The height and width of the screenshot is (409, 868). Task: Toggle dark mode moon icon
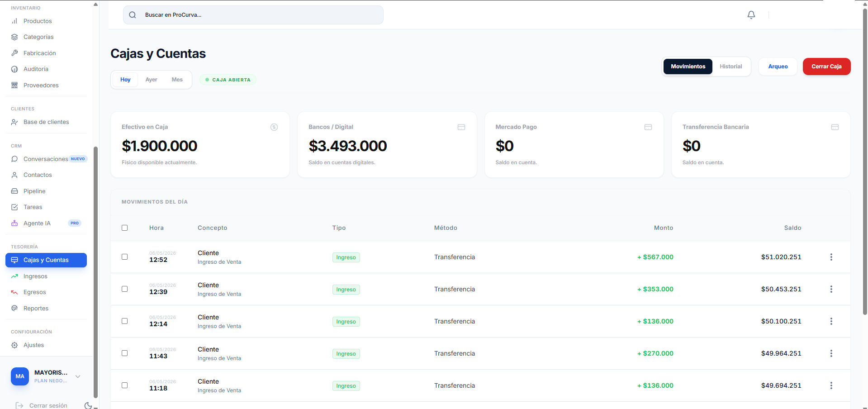pyautogui.click(x=88, y=406)
